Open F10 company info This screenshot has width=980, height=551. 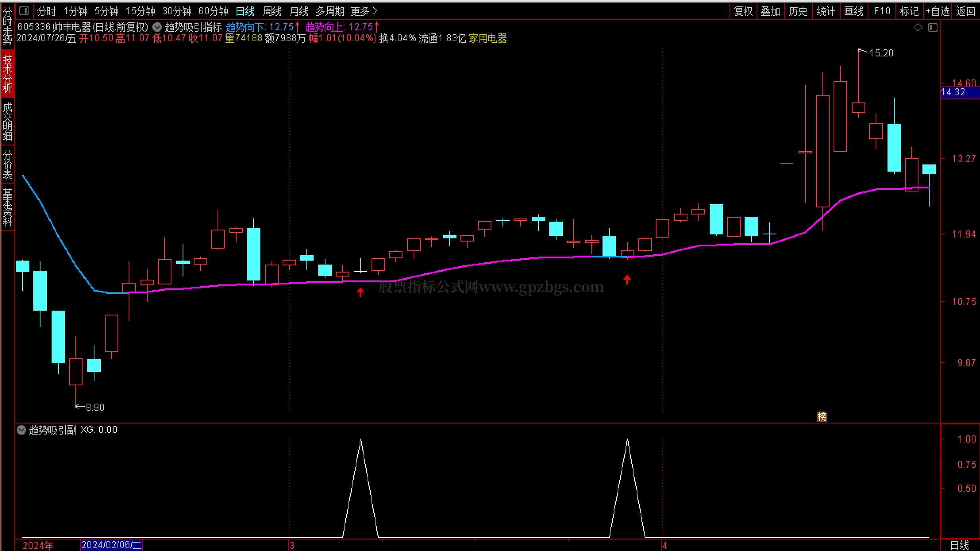pyautogui.click(x=882, y=11)
